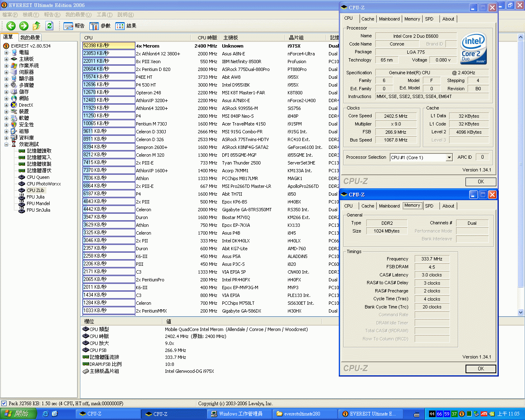
Task: Click the 結果 results icon in the toolbar
Action: coord(120,26)
